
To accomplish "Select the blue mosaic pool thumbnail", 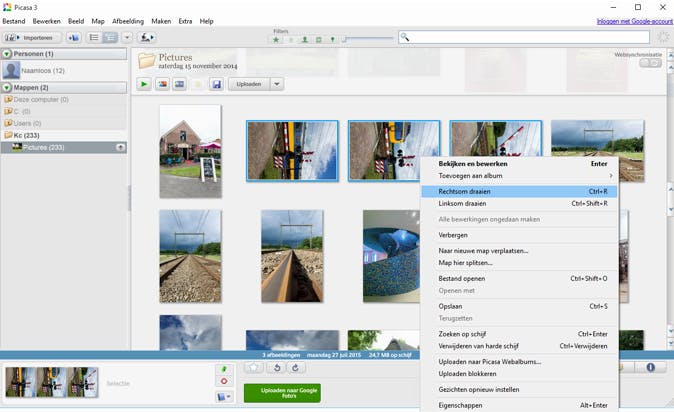I will coord(391,256).
